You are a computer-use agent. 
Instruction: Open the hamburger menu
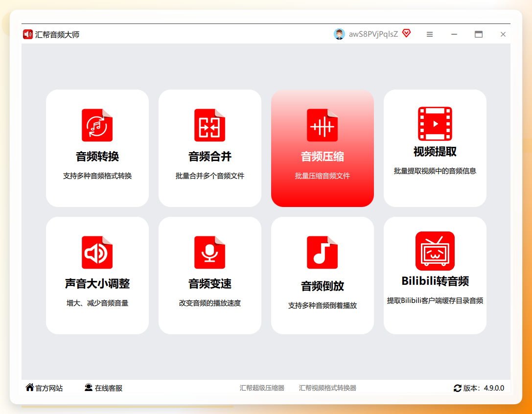click(x=430, y=34)
